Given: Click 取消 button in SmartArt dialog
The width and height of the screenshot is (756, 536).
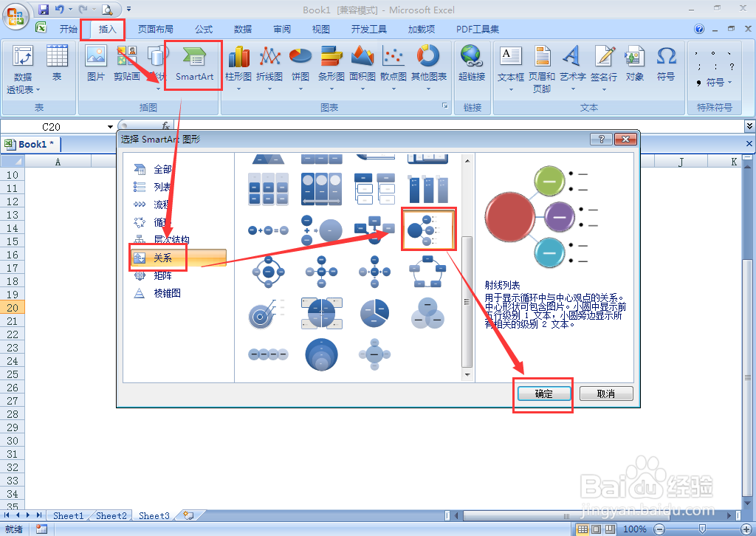Looking at the screenshot, I should 606,394.
